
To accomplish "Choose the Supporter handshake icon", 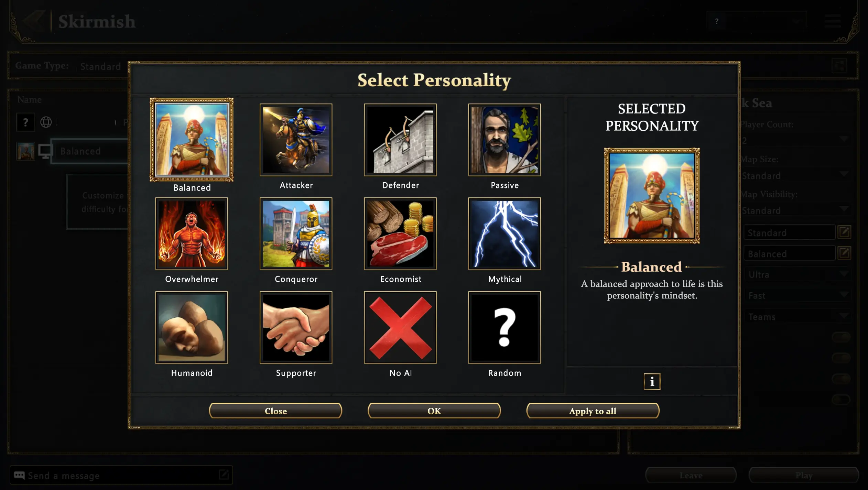I will 296,327.
